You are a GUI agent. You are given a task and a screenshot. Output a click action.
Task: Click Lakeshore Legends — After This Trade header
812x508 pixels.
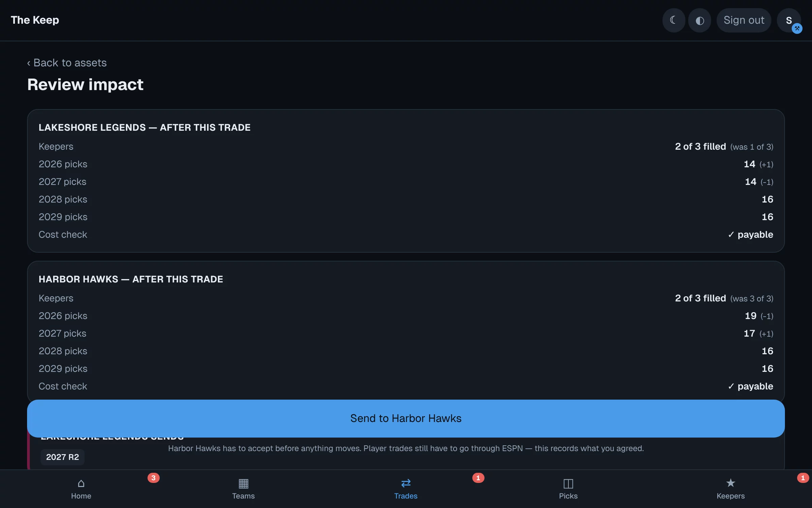click(x=144, y=127)
